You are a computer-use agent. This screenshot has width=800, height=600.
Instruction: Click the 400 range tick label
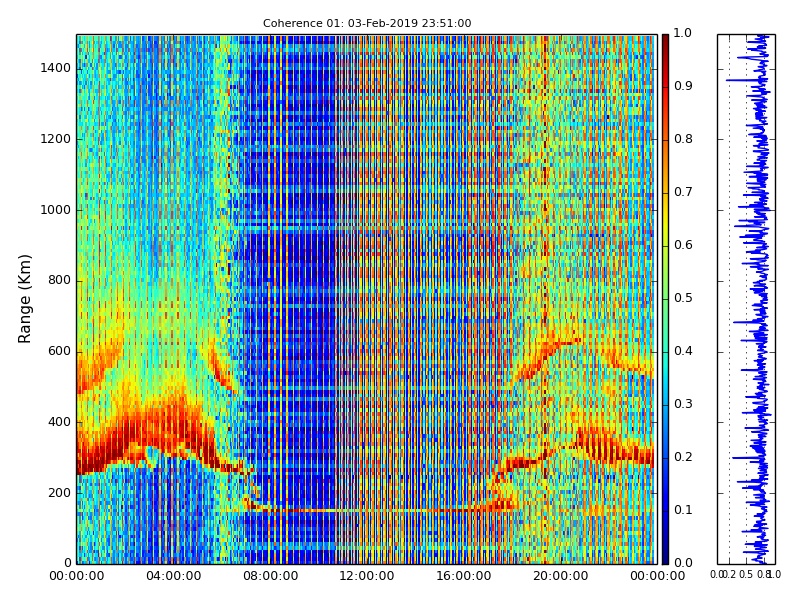[x=60, y=422]
